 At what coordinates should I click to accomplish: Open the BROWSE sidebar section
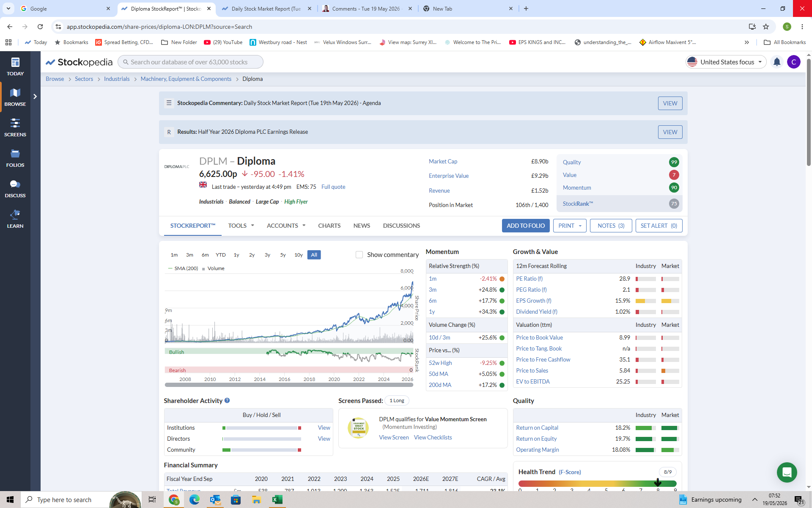(15, 97)
